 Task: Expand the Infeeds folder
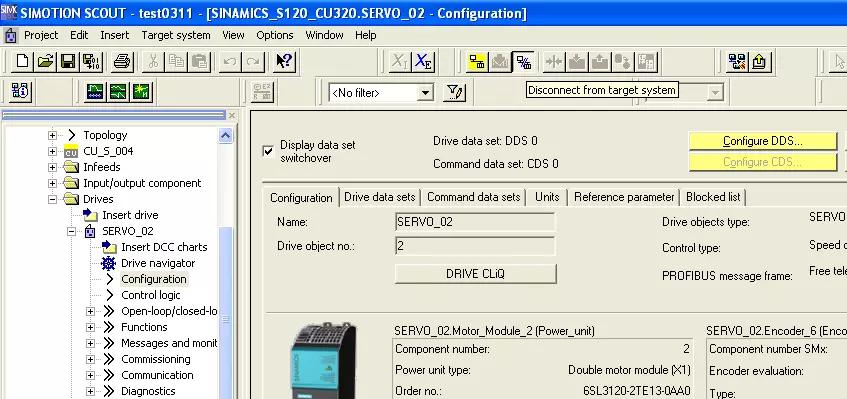pos(52,167)
